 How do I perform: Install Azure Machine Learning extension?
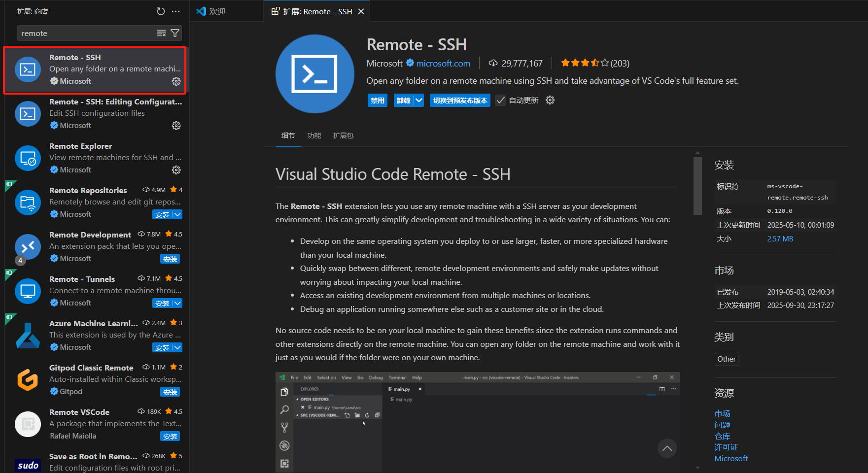162,347
